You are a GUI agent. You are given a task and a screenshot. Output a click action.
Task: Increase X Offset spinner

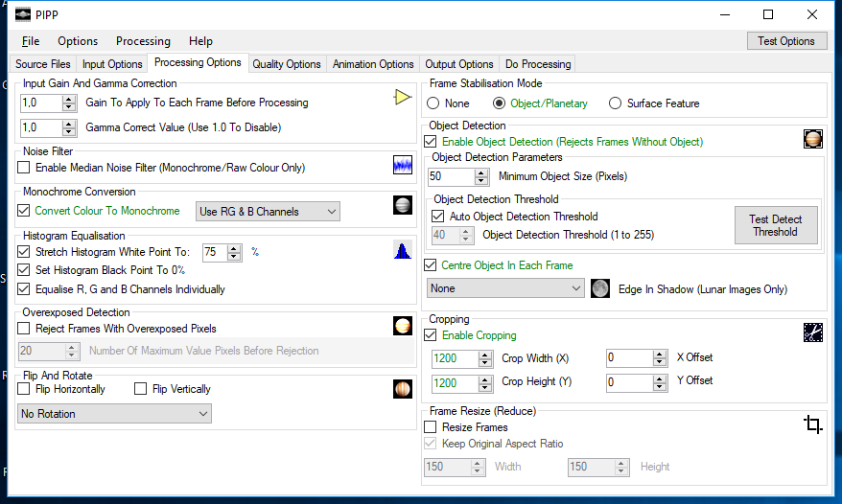660,355
